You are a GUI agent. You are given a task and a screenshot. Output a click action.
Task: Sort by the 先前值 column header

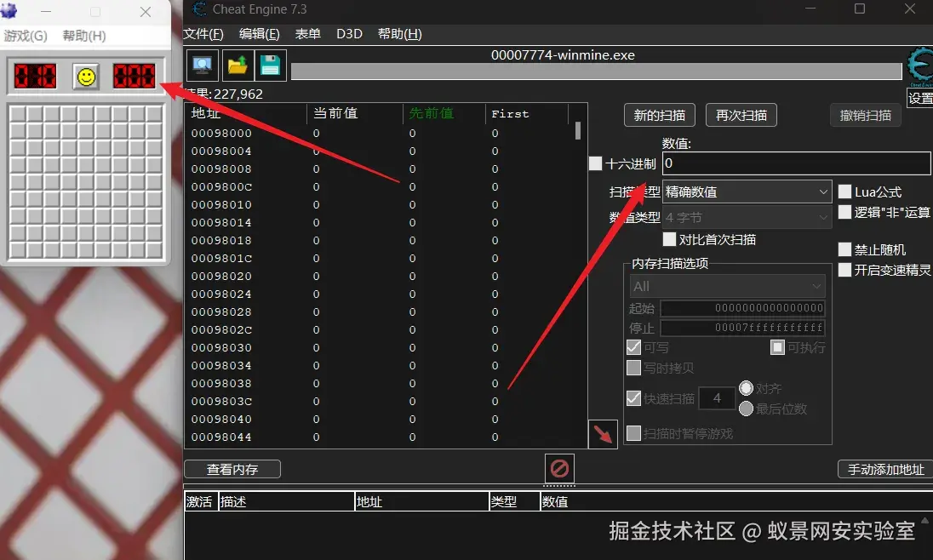tap(444, 113)
